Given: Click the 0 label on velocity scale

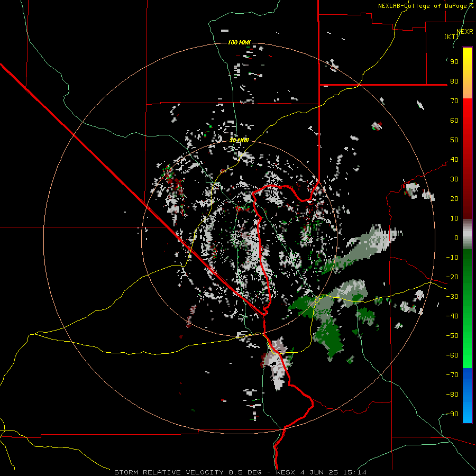Looking at the screenshot, I should click(456, 237).
